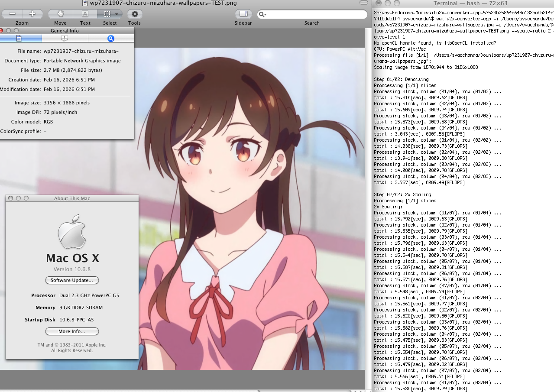The height and width of the screenshot is (392, 554).
Task: Click file size '2.7 MB (2,874,822 bytes)'
Action: pyautogui.click(x=73, y=70)
